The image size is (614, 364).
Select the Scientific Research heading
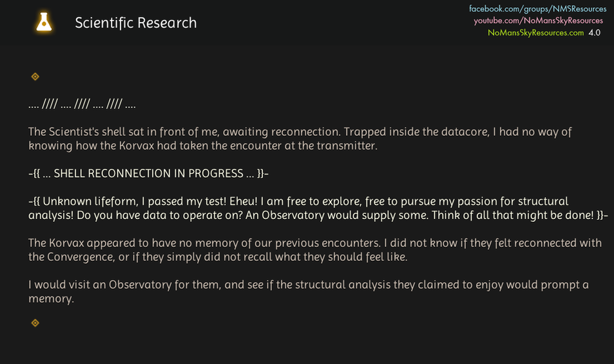[x=136, y=23]
